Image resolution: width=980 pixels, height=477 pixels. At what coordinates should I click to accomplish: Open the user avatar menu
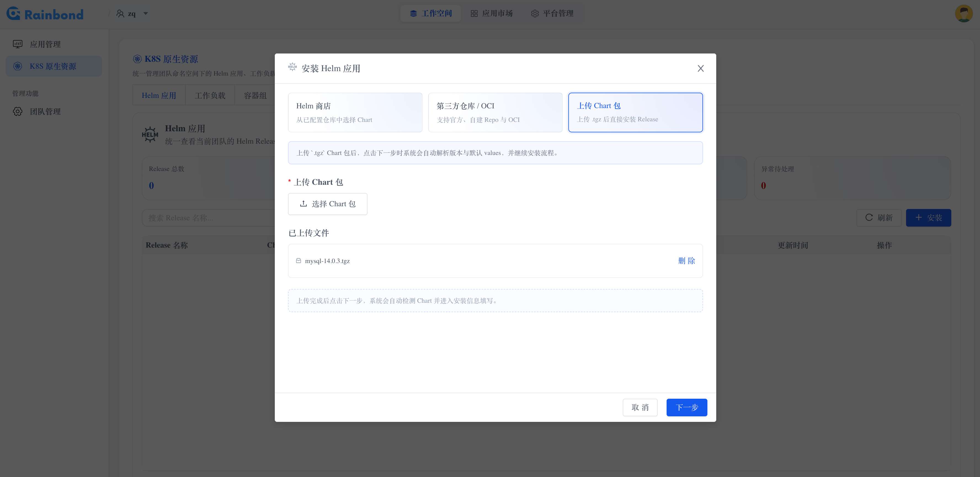tap(964, 13)
